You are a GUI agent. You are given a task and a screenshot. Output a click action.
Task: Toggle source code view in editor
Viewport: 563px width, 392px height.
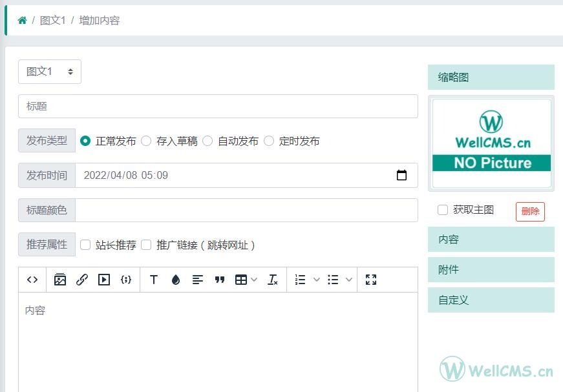pyautogui.click(x=32, y=280)
